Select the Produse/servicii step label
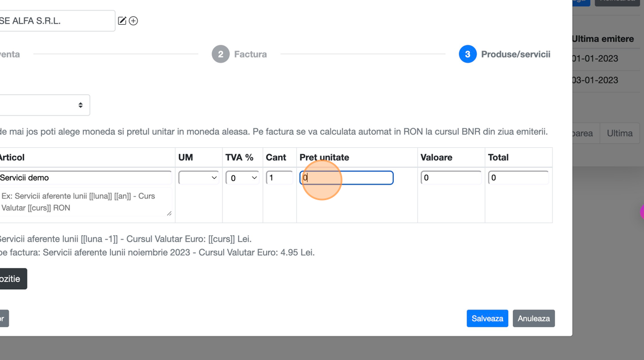The width and height of the screenshot is (644, 360). 515,54
